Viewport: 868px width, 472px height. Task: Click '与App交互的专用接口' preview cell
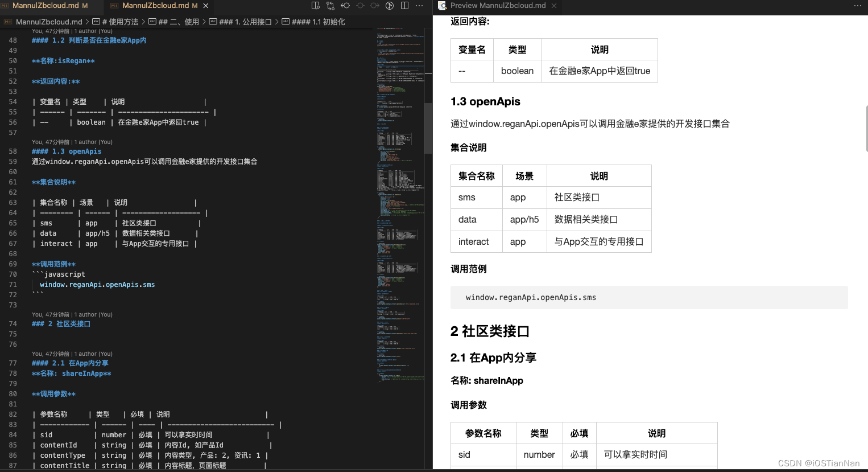coord(599,241)
